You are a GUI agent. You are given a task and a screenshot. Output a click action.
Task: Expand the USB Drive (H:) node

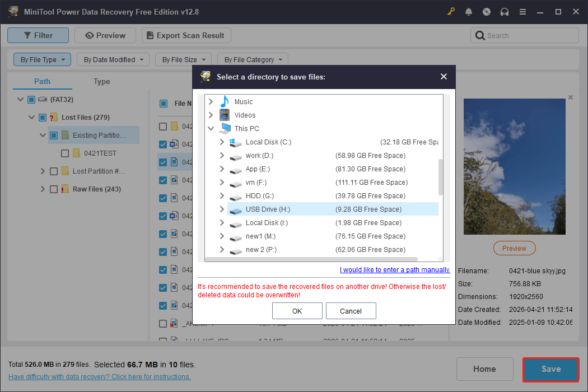tap(222, 209)
